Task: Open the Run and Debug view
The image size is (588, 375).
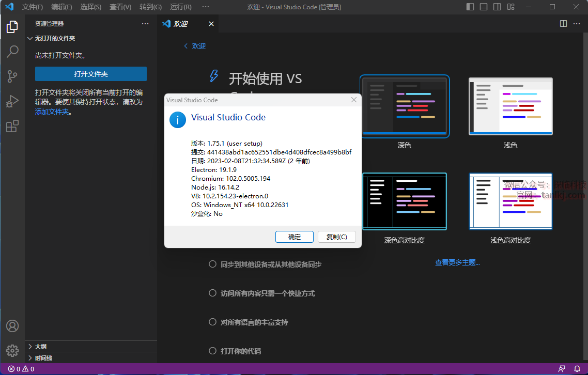Action: point(12,101)
